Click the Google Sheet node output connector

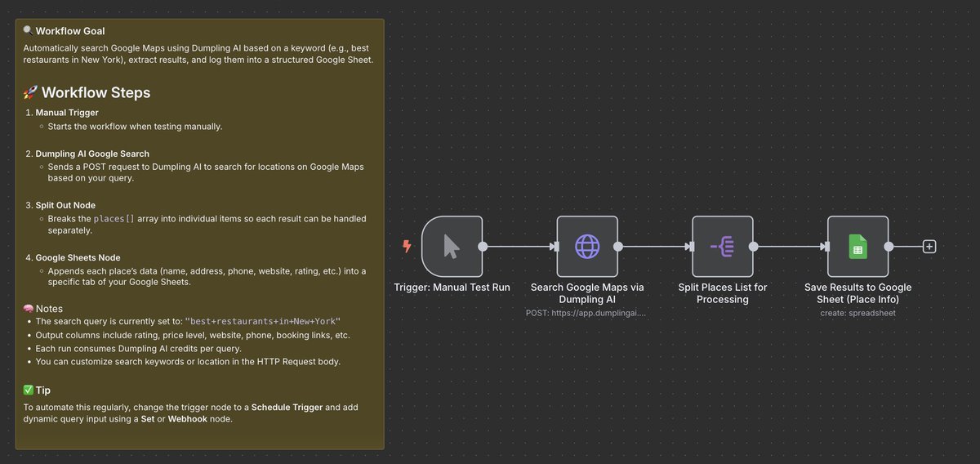889,246
